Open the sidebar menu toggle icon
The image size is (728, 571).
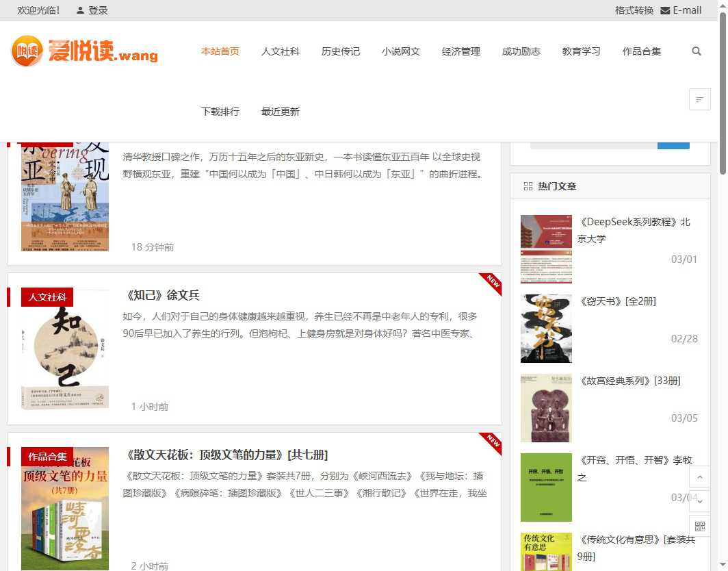point(699,100)
